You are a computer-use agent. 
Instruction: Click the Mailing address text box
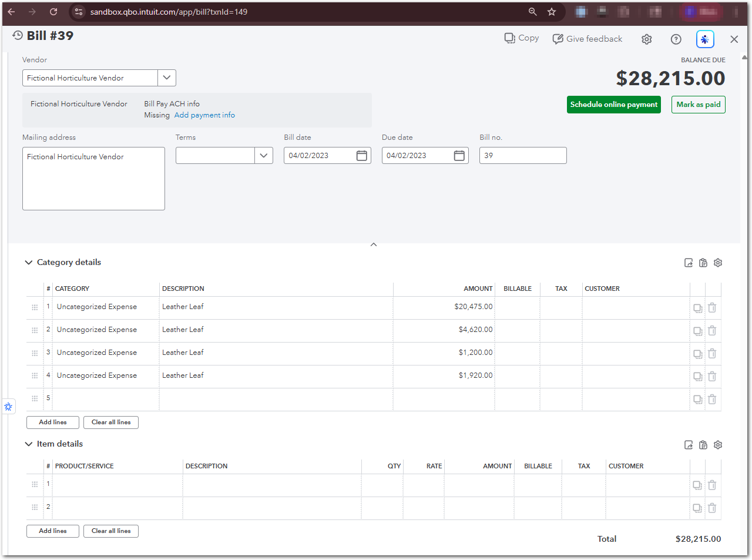93,179
